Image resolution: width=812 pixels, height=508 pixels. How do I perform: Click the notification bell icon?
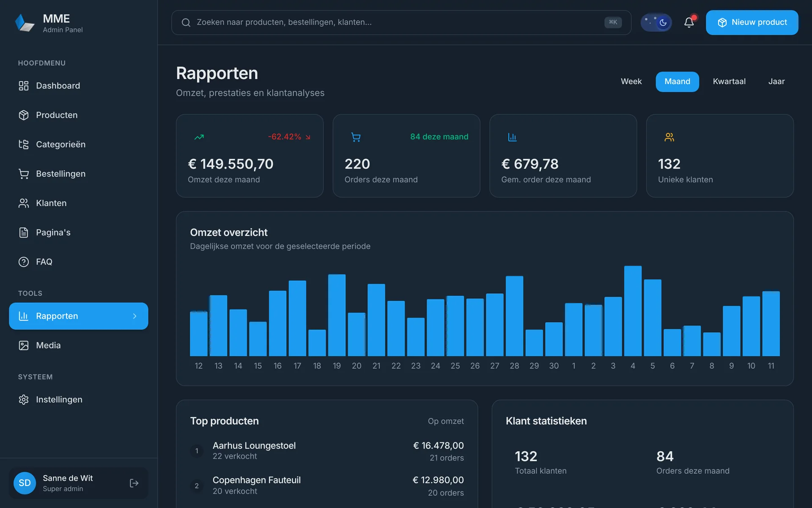pyautogui.click(x=689, y=22)
